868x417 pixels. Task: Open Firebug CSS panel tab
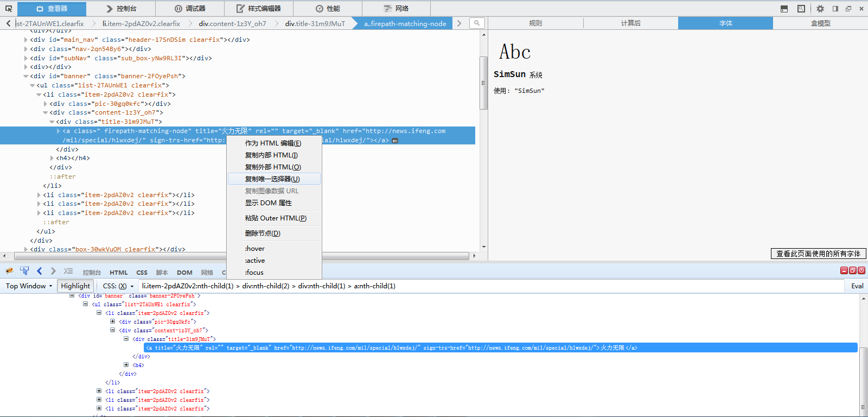click(x=142, y=273)
